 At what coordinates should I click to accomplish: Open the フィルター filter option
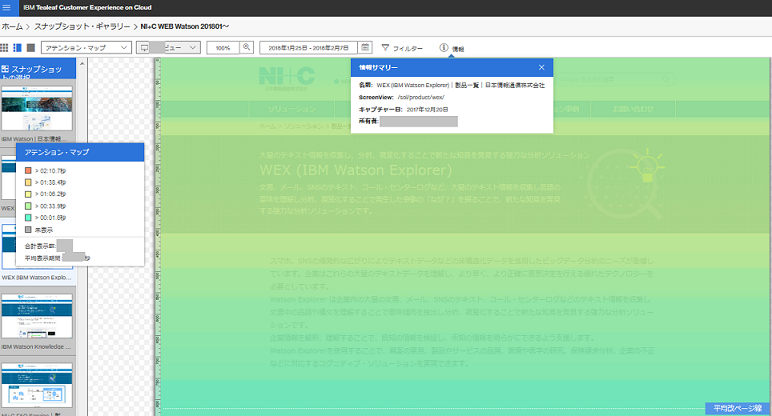click(402, 48)
